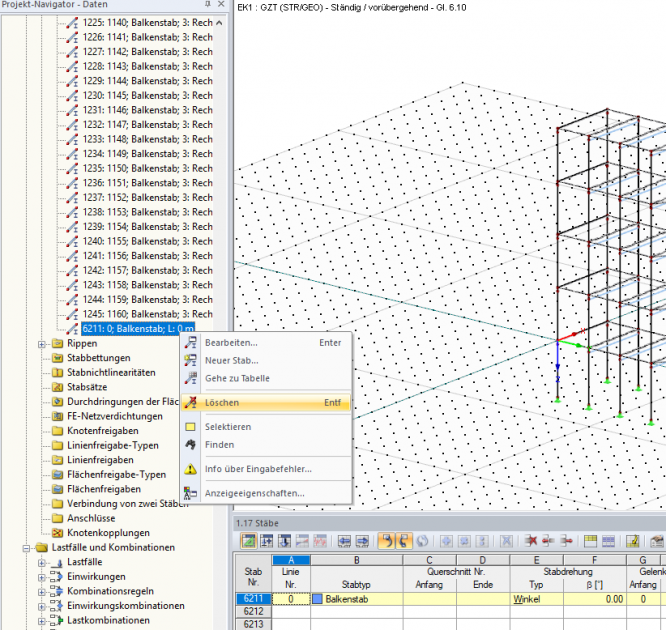Select tree item 1245: 1160; Balkenstab
This screenshot has height=630, width=666.
(x=147, y=314)
